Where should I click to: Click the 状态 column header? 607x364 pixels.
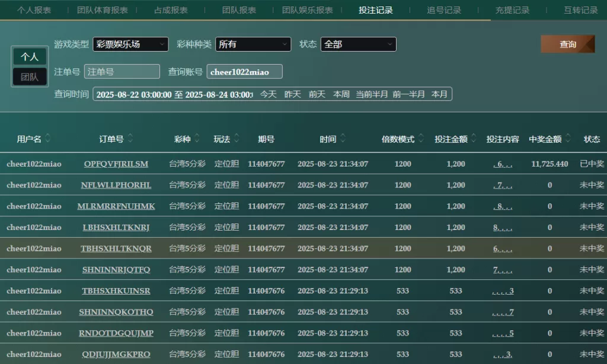pyautogui.click(x=592, y=139)
